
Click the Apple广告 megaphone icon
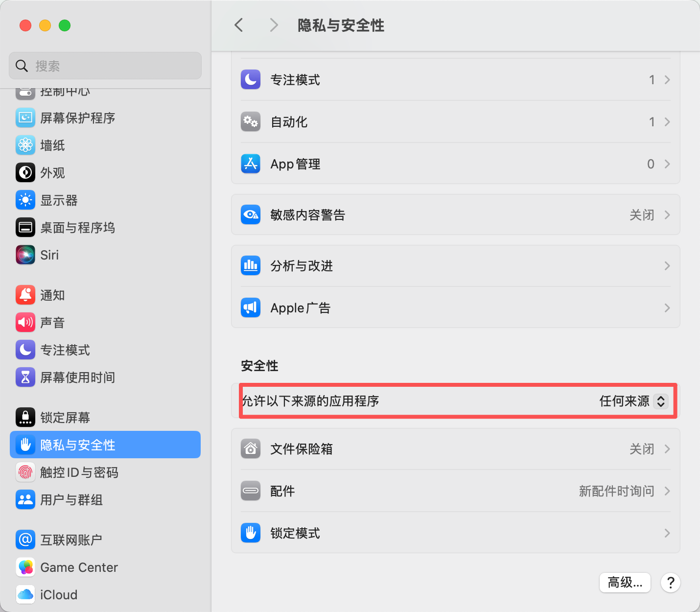tap(251, 308)
